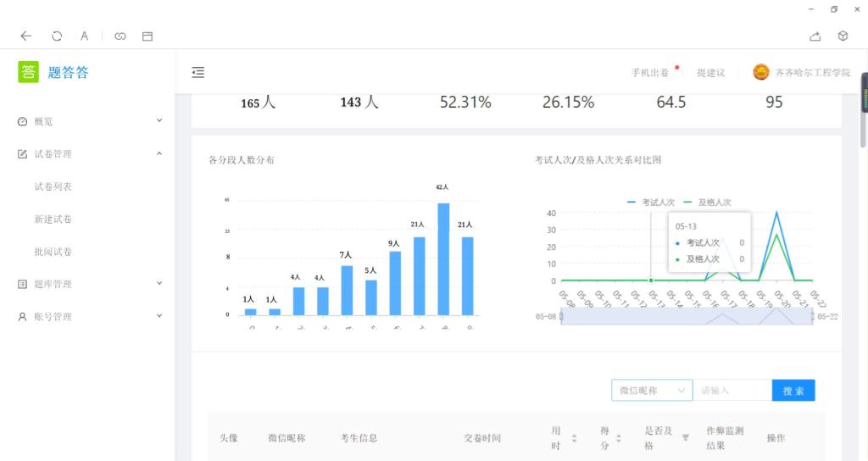Open 试卷列表 in the sidebar
This screenshot has width=868, height=461.
(53, 186)
